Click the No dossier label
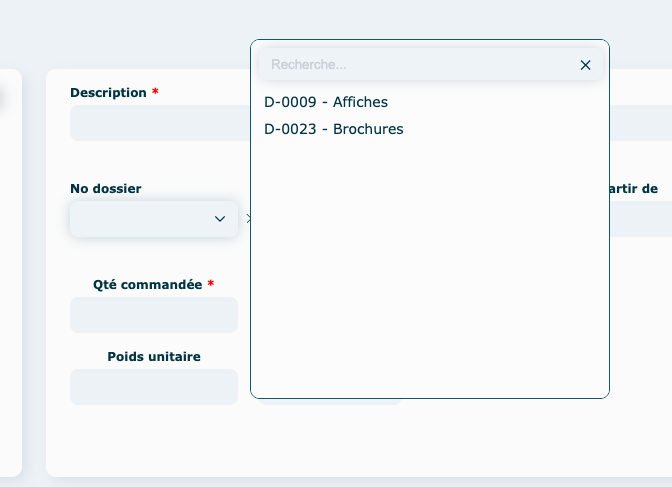Image resolution: width=672 pixels, height=487 pixels. 106,188
